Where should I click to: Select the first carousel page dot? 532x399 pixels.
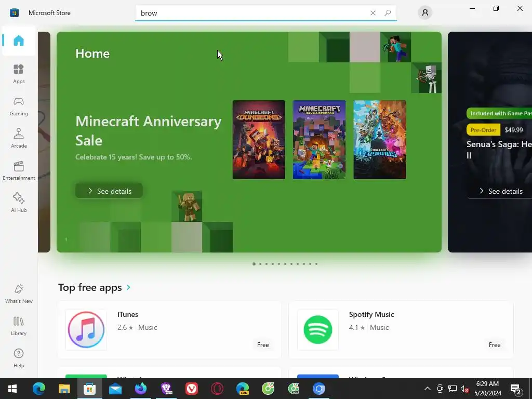tap(254, 263)
